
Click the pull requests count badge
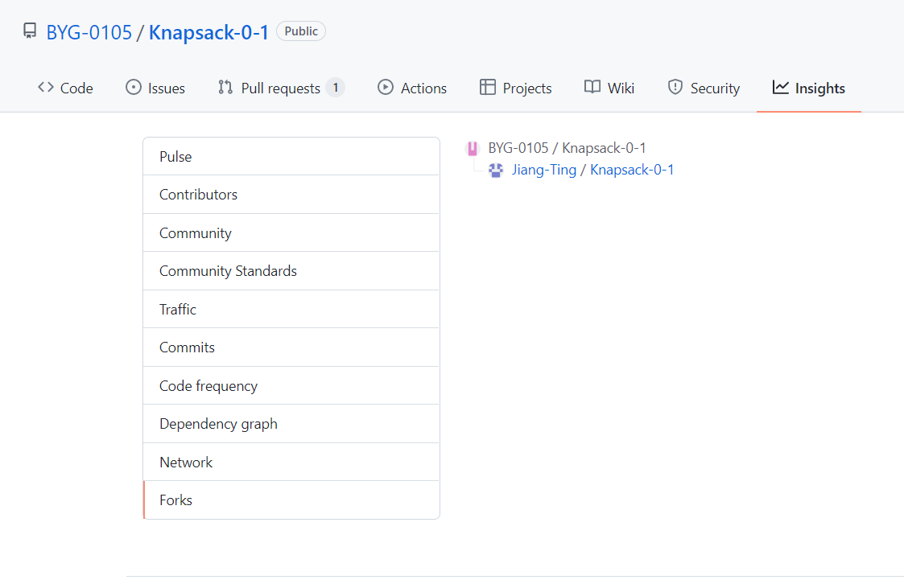336,88
